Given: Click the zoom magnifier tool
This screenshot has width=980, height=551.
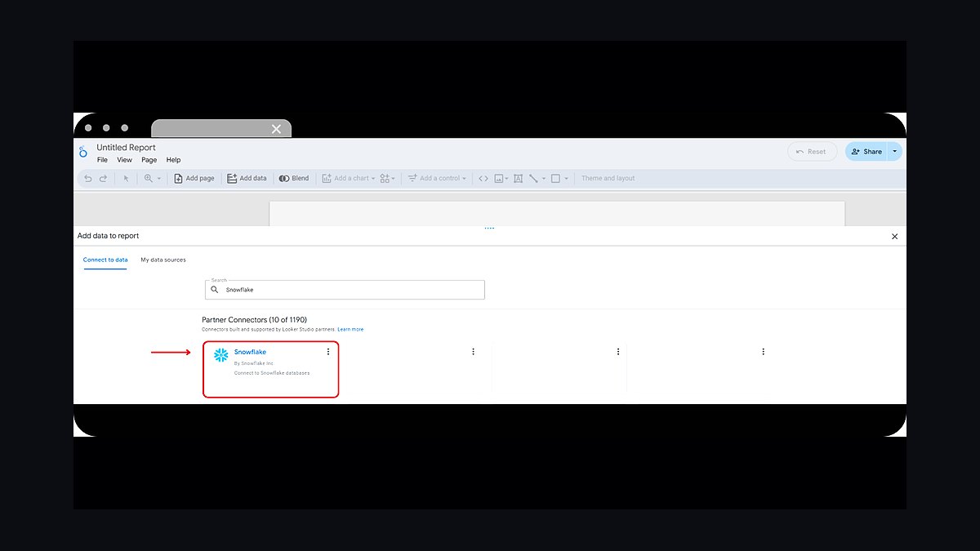Looking at the screenshot, I should pyautogui.click(x=149, y=178).
